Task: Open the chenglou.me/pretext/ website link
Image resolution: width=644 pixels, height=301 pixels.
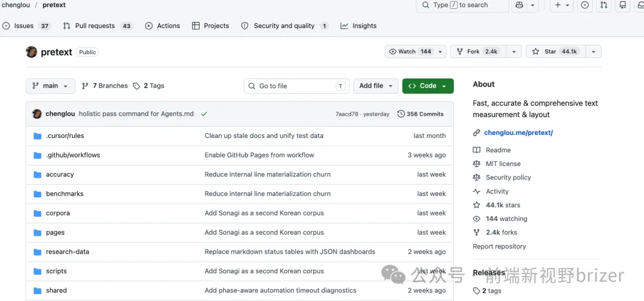Action: pyautogui.click(x=518, y=133)
